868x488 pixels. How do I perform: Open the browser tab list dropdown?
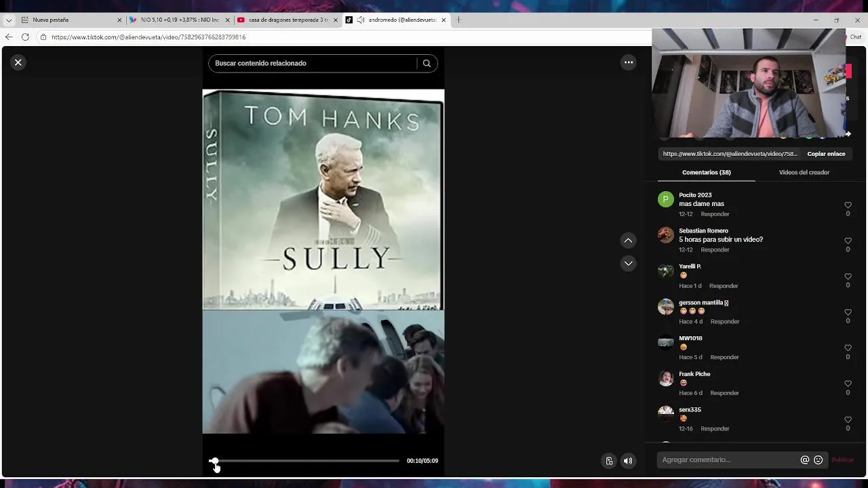tap(8, 20)
